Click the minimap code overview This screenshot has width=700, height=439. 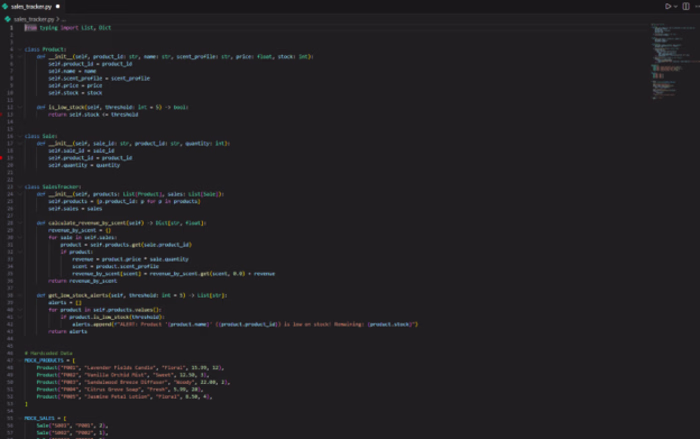(x=674, y=61)
